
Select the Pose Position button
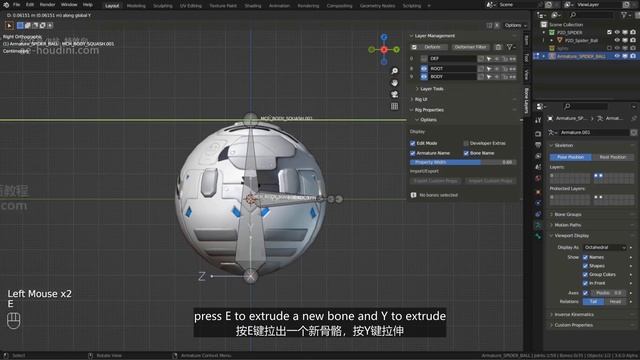[x=570, y=157]
